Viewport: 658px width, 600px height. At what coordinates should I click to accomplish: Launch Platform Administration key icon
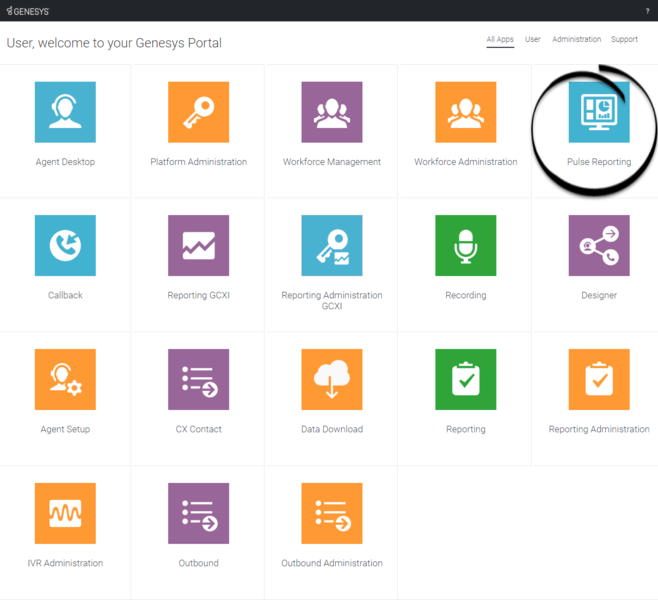tap(198, 112)
